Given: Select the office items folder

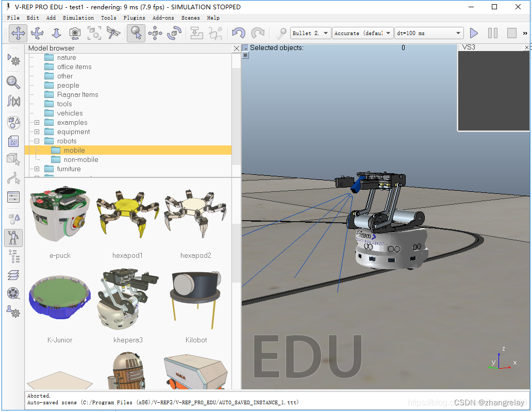Looking at the screenshot, I should (x=74, y=67).
